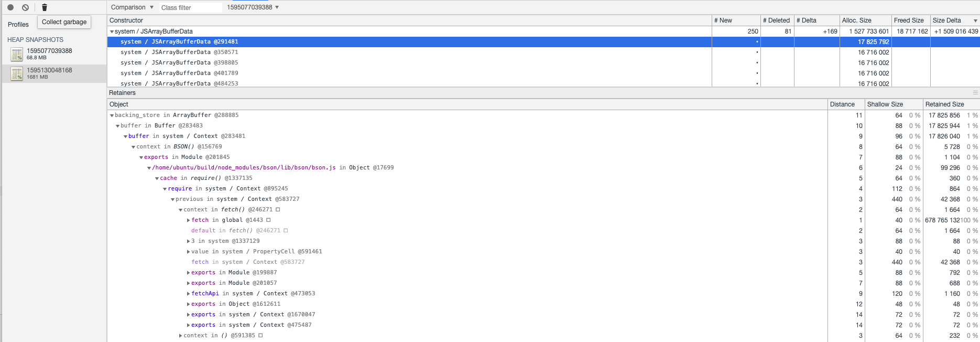Expand exports in Object @1612611 row
The width and height of the screenshot is (980, 342).
click(x=188, y=304)
